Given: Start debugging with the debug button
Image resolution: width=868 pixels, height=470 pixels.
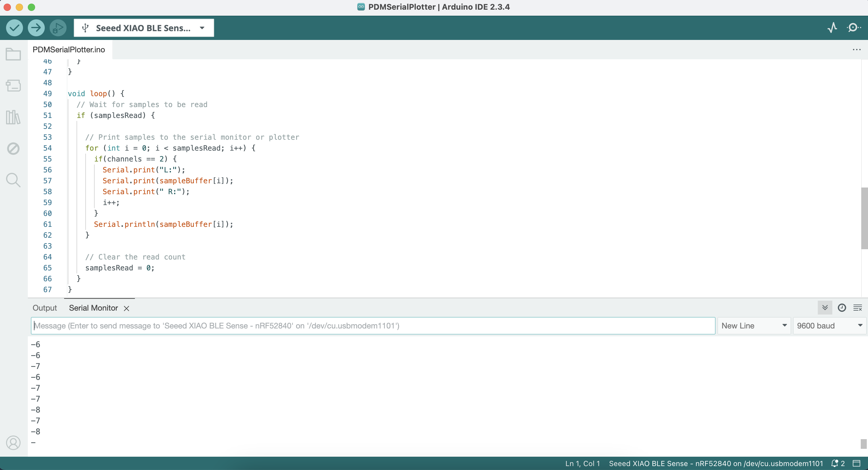Looking at the screenshot, I should pyautogui.click(x=58, y=28).
